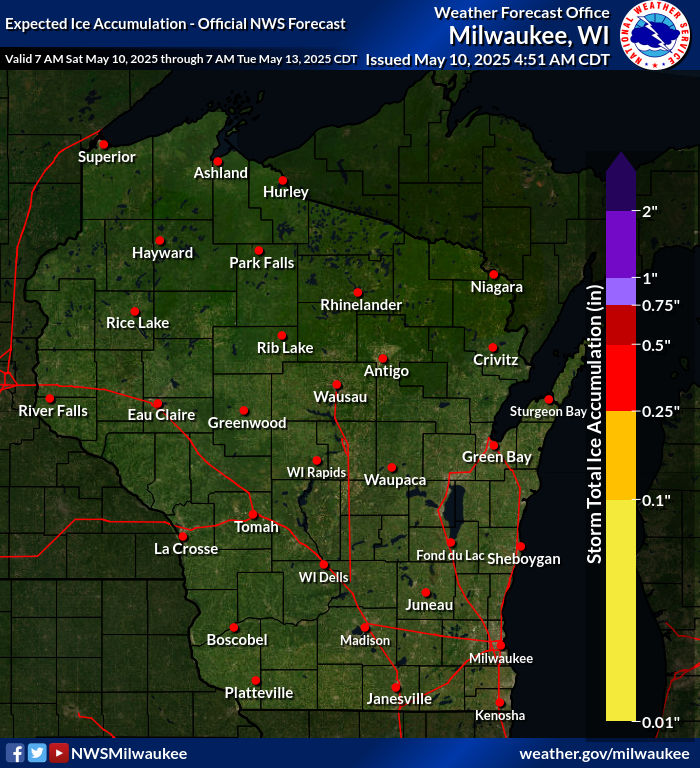Click the red dot marking Milwaukee city
Screen dimensions: 700x768
[501, 645]
